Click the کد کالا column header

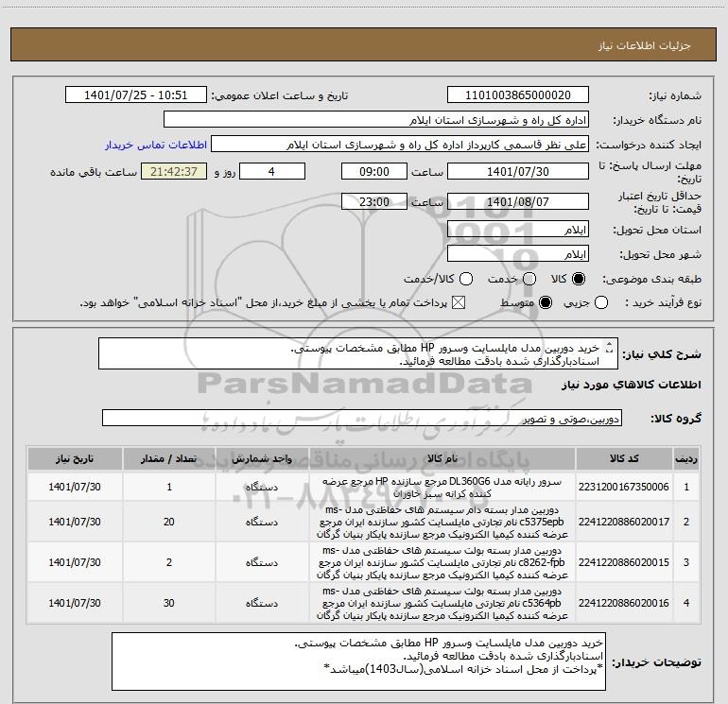[x=624, y=458]
